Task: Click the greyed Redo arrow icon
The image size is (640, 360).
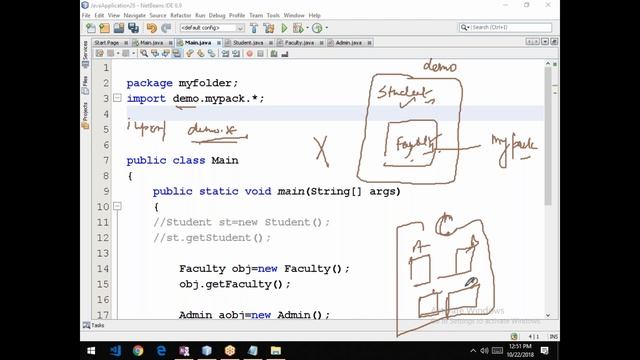Action: tap(166, 28)
